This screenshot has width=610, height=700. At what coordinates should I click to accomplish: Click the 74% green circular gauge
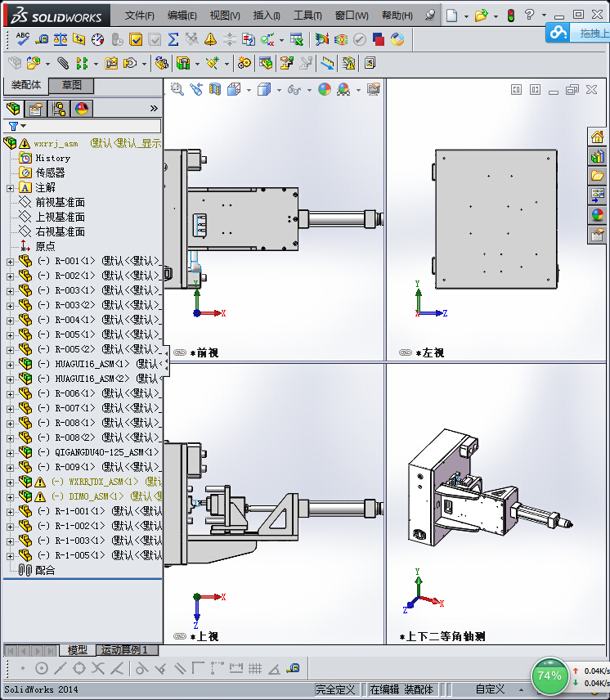(549, 675)
